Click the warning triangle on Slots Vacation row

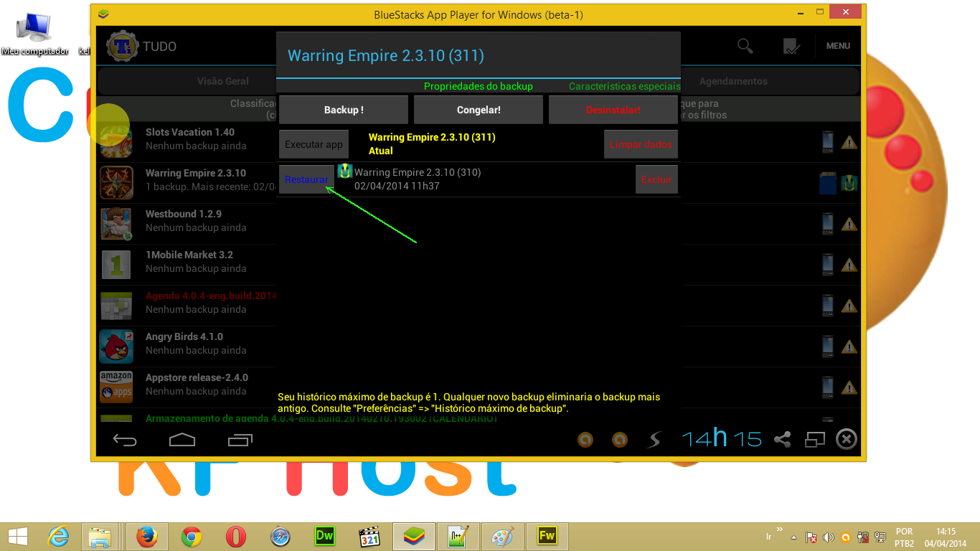pos(849,142)
